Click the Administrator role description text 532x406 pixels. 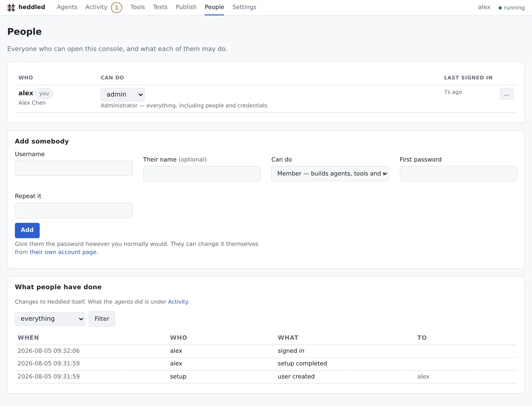click(184, 106)
